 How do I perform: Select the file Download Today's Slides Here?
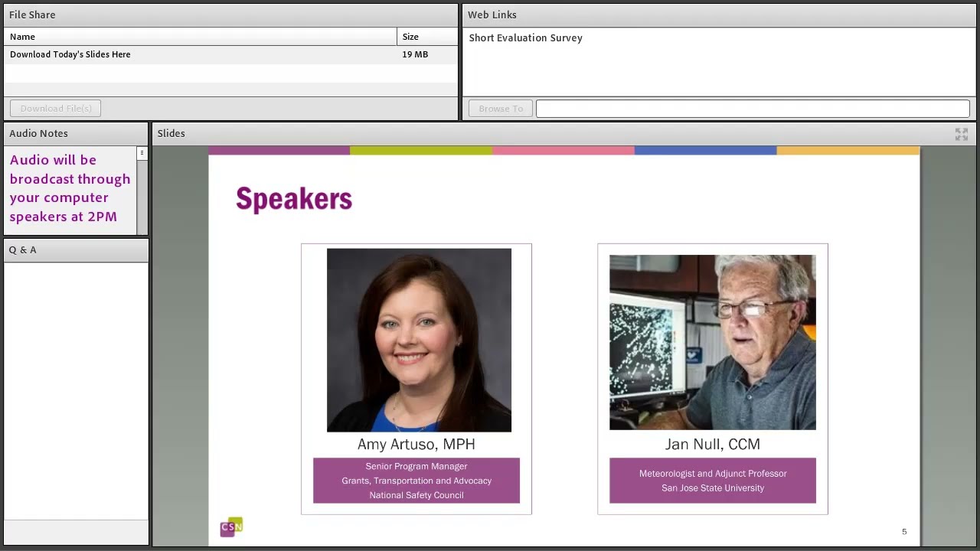70,54
